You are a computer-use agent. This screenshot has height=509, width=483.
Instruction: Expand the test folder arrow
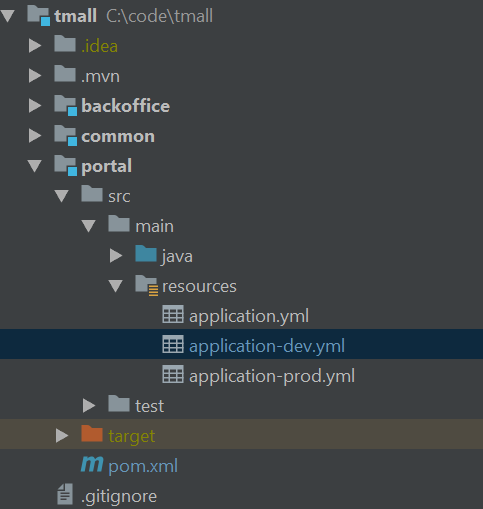coord(89,406)
